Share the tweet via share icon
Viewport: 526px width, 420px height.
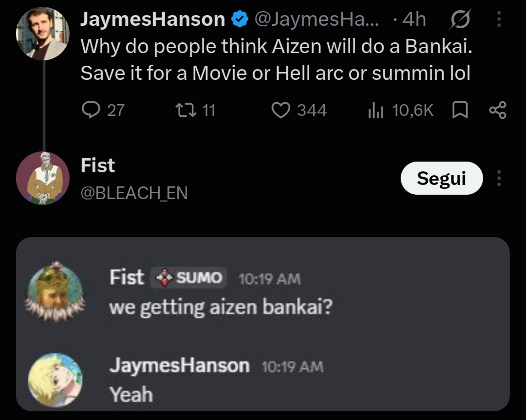click(498, 110)
